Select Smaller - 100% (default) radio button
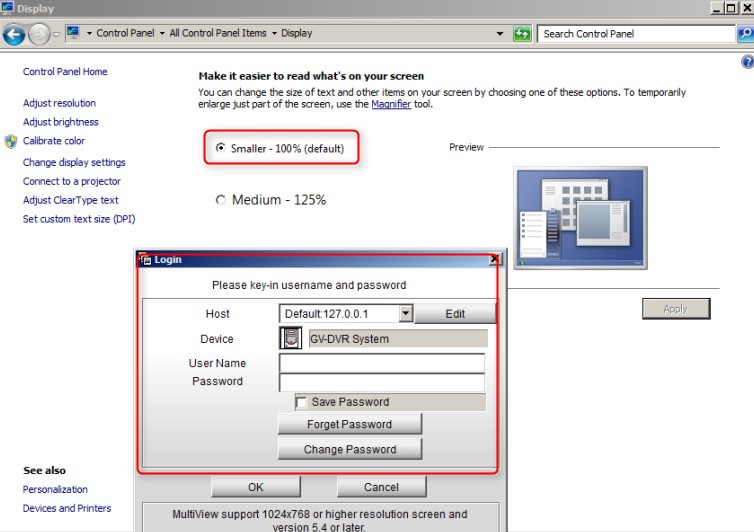Viewport: 754px width, 532px height. (220, 148)
